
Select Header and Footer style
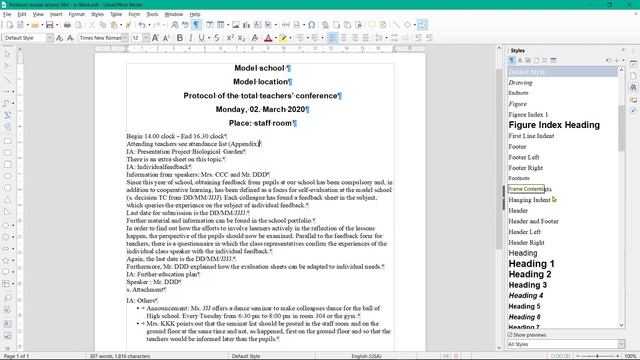click(x=533, y=221)
